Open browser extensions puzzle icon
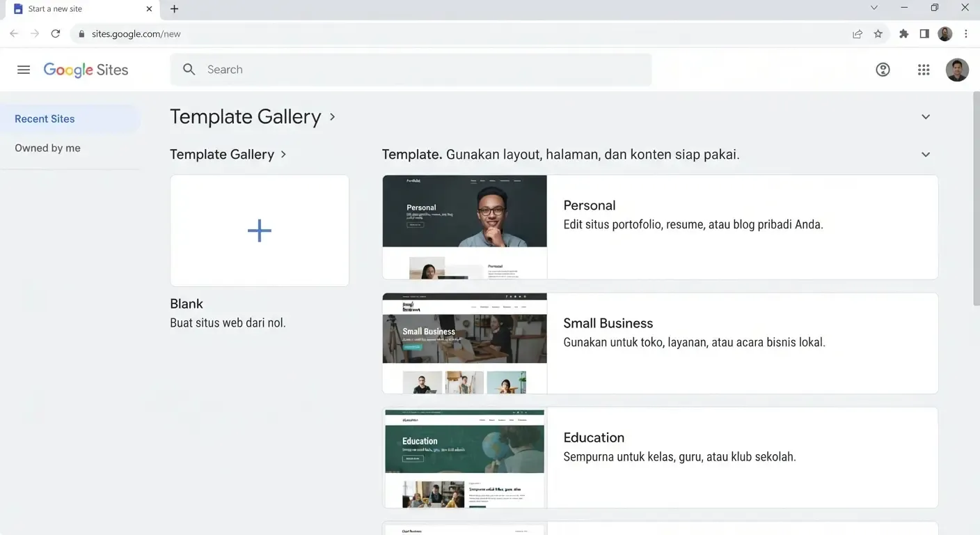Image resolution: width=980 pixels, height=535 pixels. [x=903, y=33]
